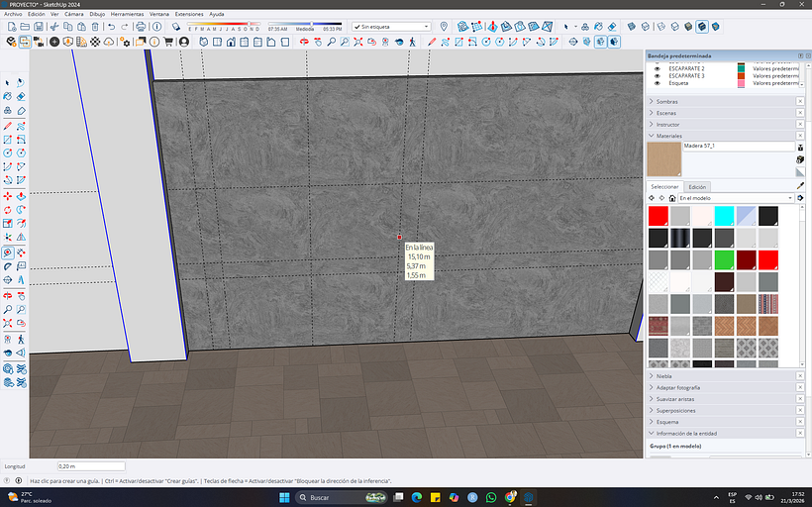The width and height of the screenshot is (812, 507).
Task: Click the Open file folder icon
Action: pos(25,27)
